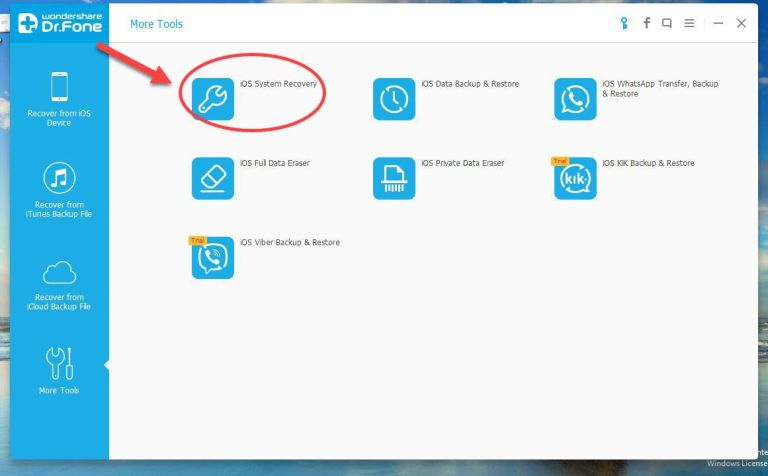
Task: Select the music note iTunes Backup icon
Action: (x=59, y=178)
